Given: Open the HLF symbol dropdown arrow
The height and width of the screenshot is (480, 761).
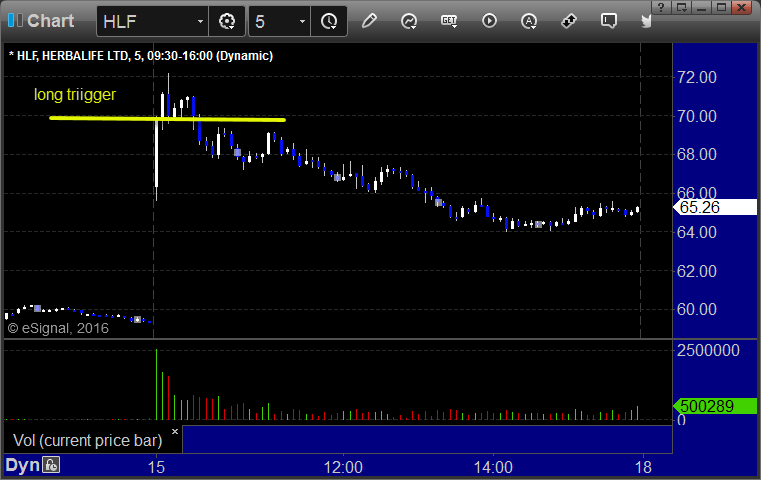Looking at the screenshot, I should 200,21.
